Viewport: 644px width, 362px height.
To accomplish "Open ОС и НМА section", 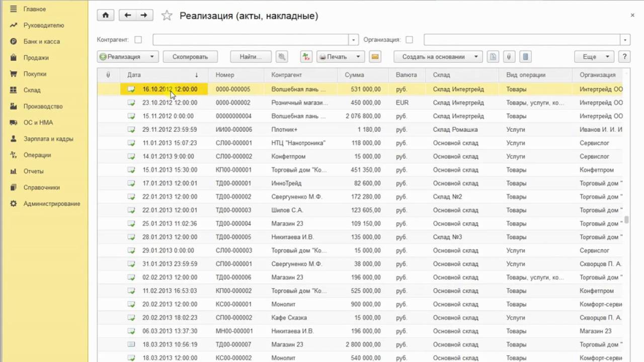I will click(38, 122).
